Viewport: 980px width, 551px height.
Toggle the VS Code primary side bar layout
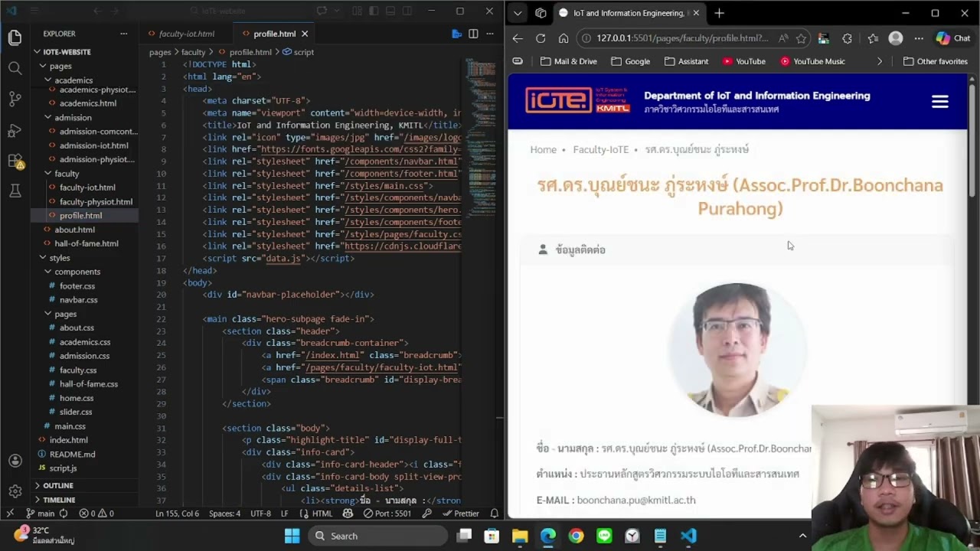pos(374,11)
